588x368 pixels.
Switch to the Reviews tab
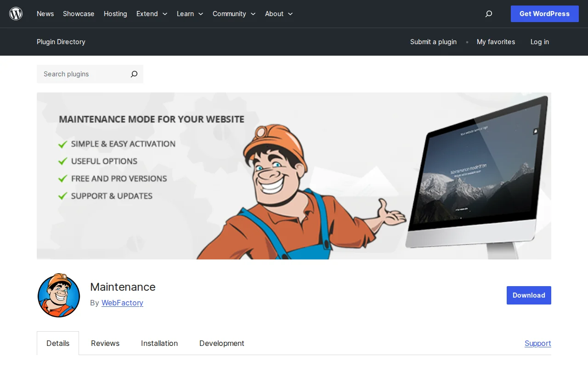click(105, 343)
